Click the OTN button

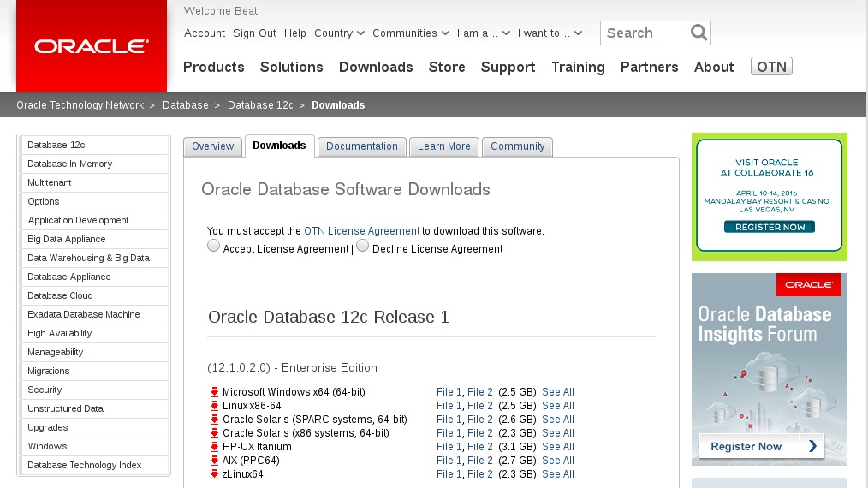pyautogui.click(x=771, y=67)
